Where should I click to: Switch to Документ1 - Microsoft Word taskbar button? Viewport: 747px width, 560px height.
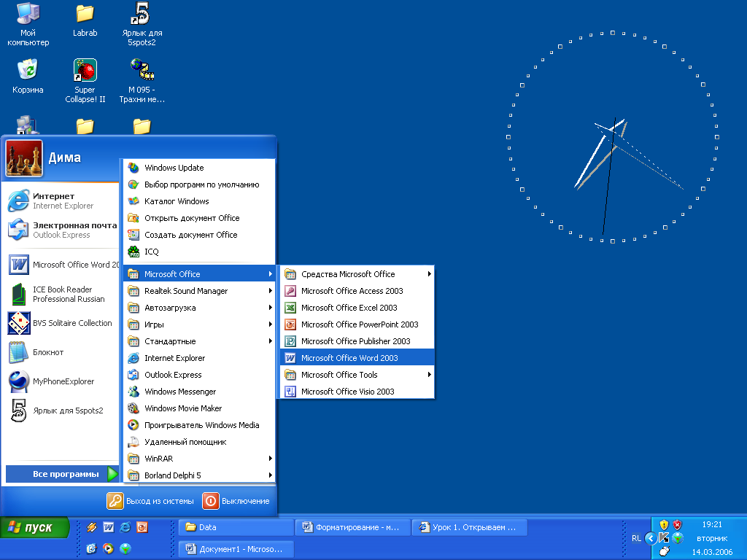(x=236, y=549)
